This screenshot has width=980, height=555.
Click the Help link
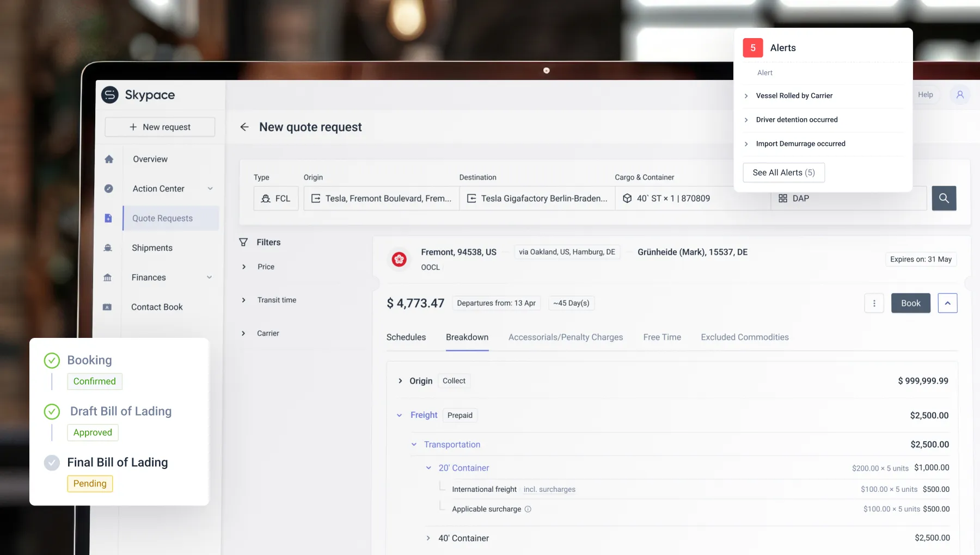click(x=926, y=95)
